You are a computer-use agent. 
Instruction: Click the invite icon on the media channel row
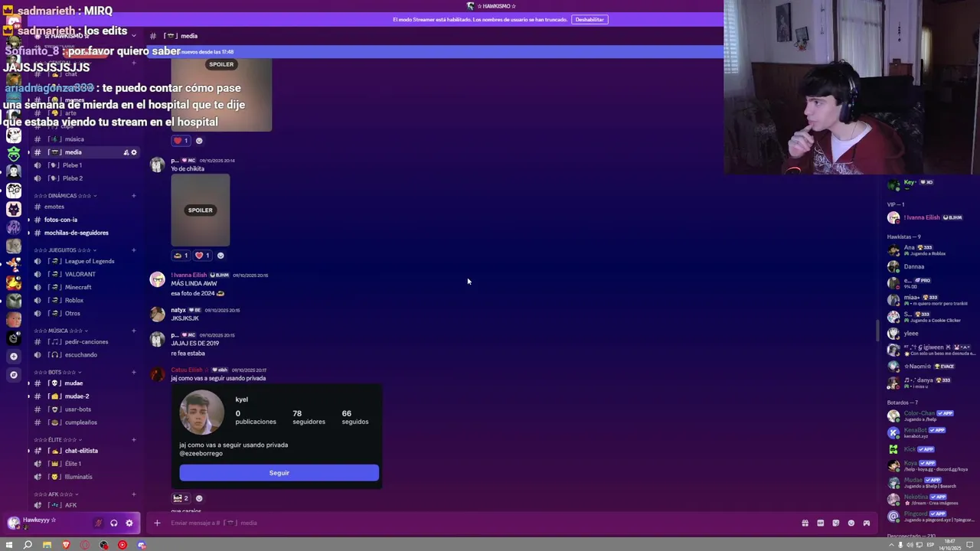126,152
